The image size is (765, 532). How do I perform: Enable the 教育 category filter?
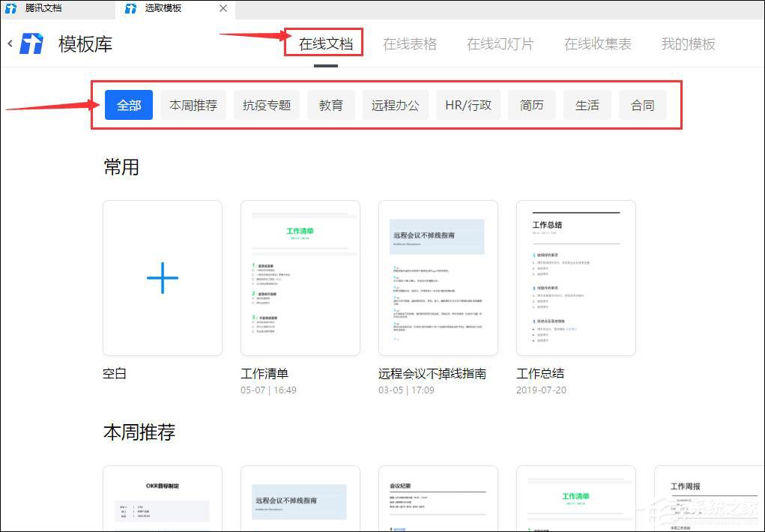point(330,105)
